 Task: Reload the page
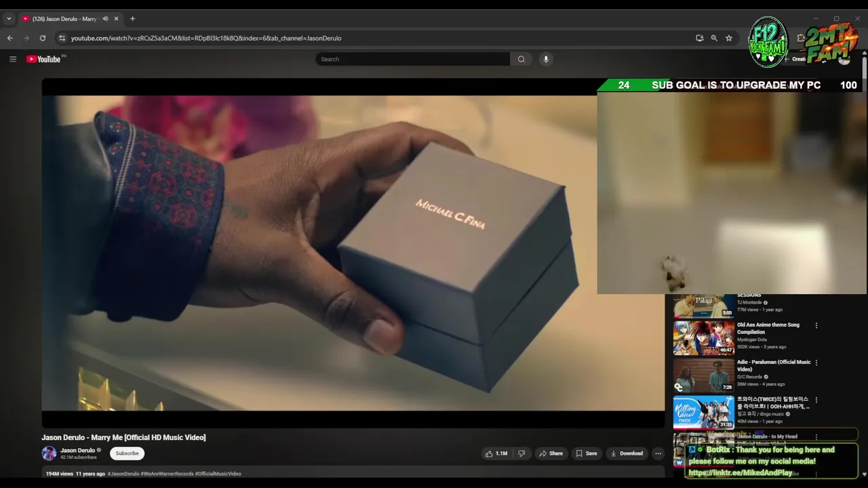pos(43,38)
